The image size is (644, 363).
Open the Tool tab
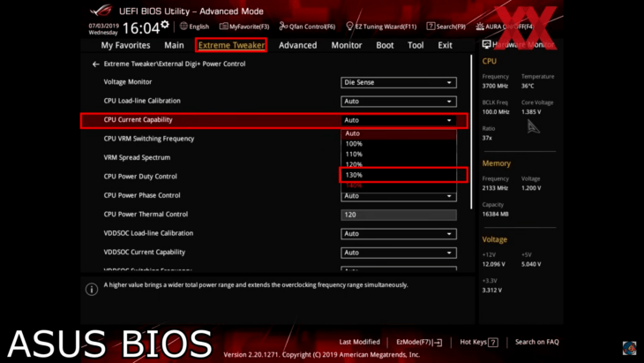point(416,45)
